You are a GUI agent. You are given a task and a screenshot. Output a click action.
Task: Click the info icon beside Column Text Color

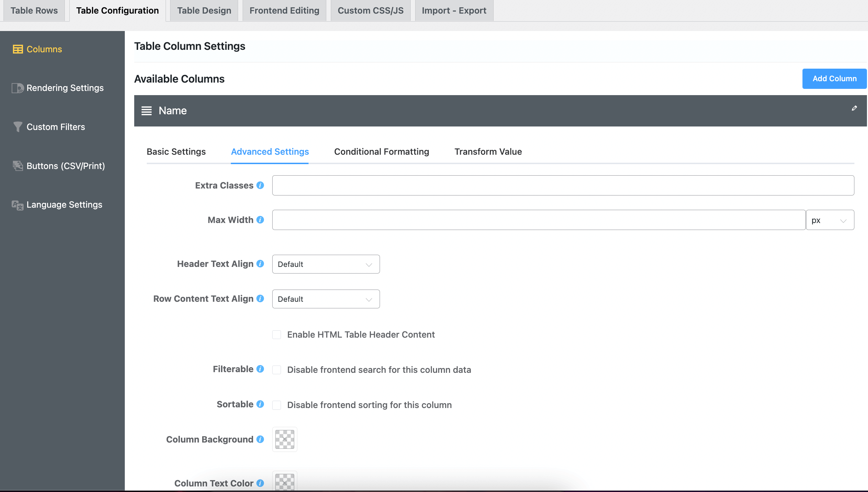260,483
